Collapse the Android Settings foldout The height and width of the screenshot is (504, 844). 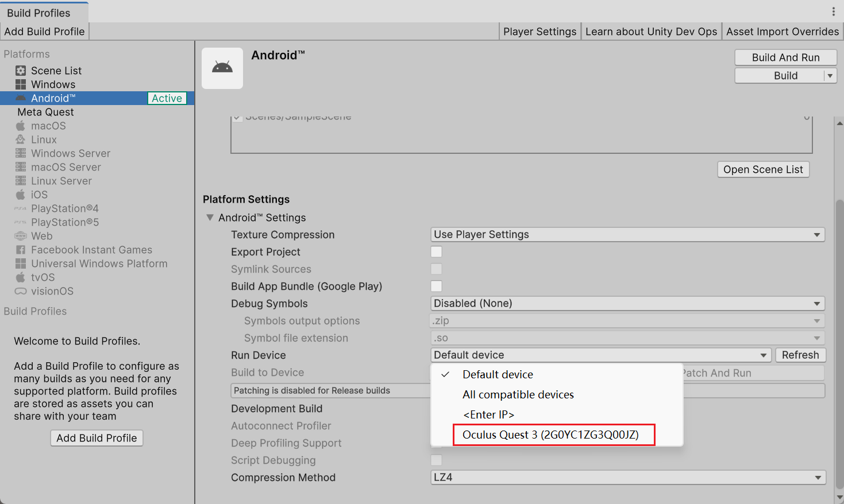(210, 218)
